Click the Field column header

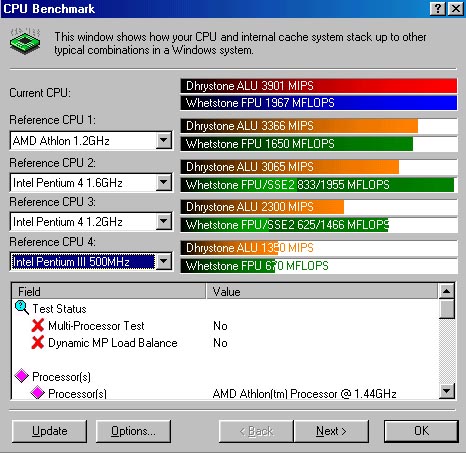pyautogui.click(x=109, y=291)
